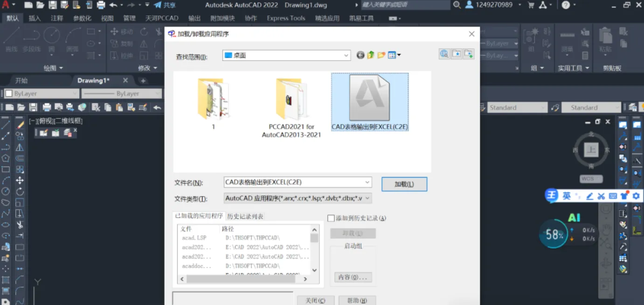
Task: Click the AutoCAD application menu logo
Action: click(6, 5)
